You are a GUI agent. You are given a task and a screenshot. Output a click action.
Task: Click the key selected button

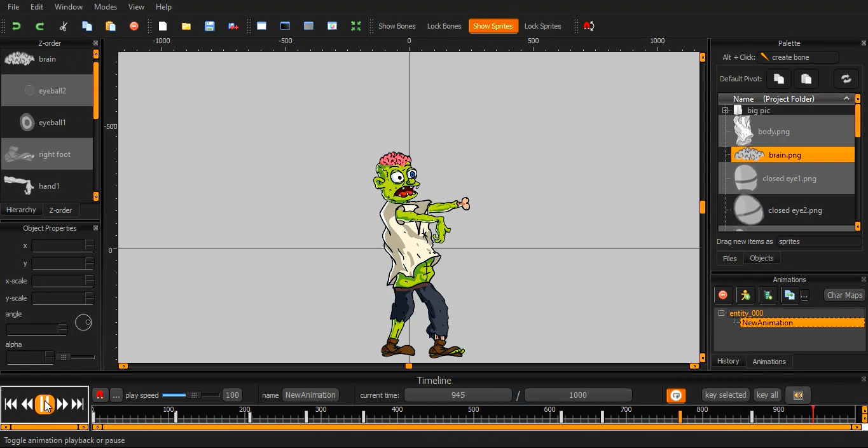[x=726, y=395]
